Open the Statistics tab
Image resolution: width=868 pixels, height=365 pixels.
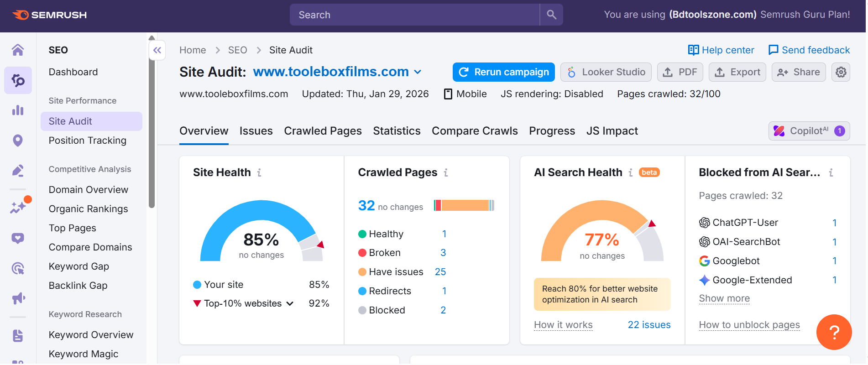click(x=397, y=131)
